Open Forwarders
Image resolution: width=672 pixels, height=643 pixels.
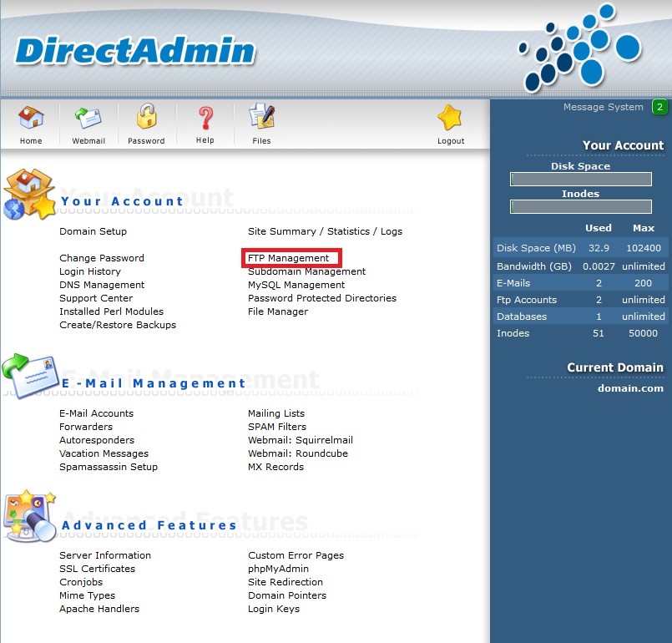click(86, 427)
